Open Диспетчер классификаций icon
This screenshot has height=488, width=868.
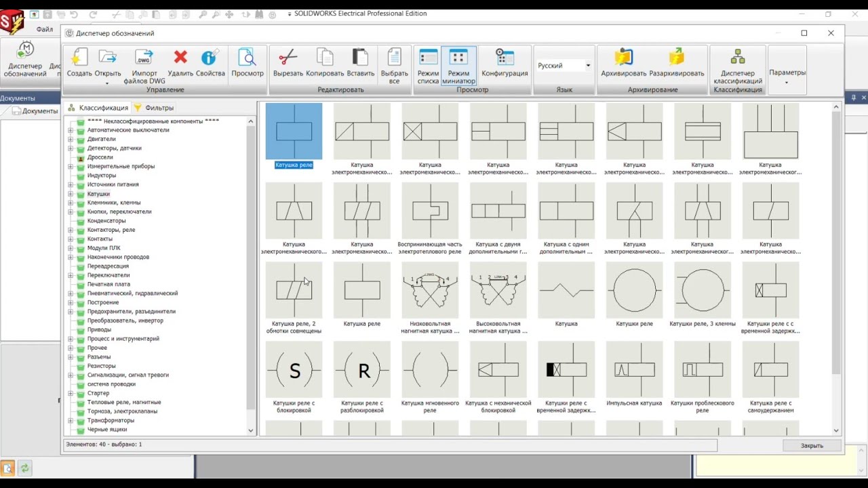[x=737, y=57]
